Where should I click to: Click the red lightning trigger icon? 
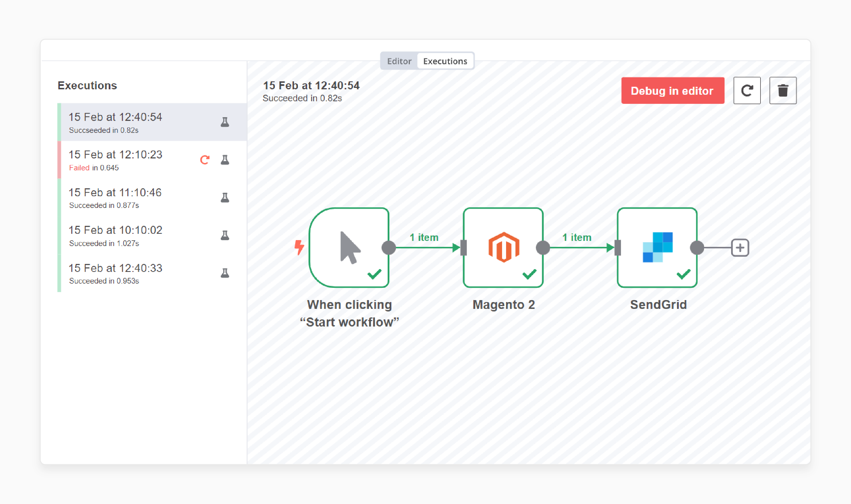pos(299,247)
